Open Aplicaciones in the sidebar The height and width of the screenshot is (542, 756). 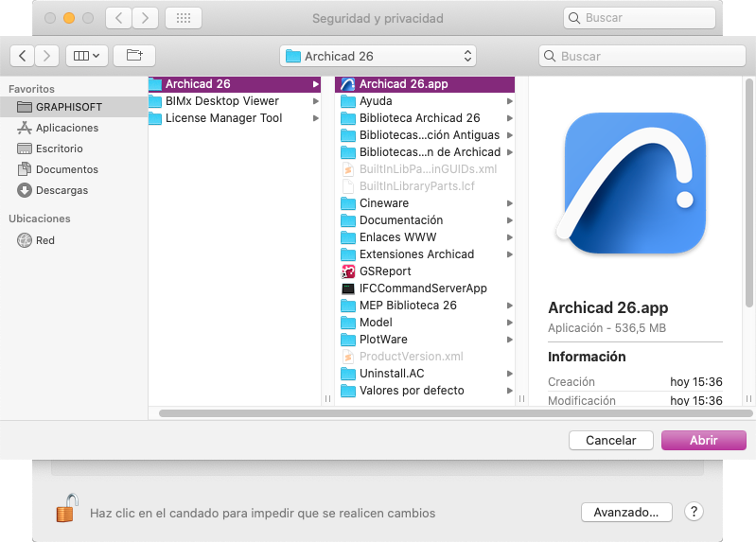point(73,128)
